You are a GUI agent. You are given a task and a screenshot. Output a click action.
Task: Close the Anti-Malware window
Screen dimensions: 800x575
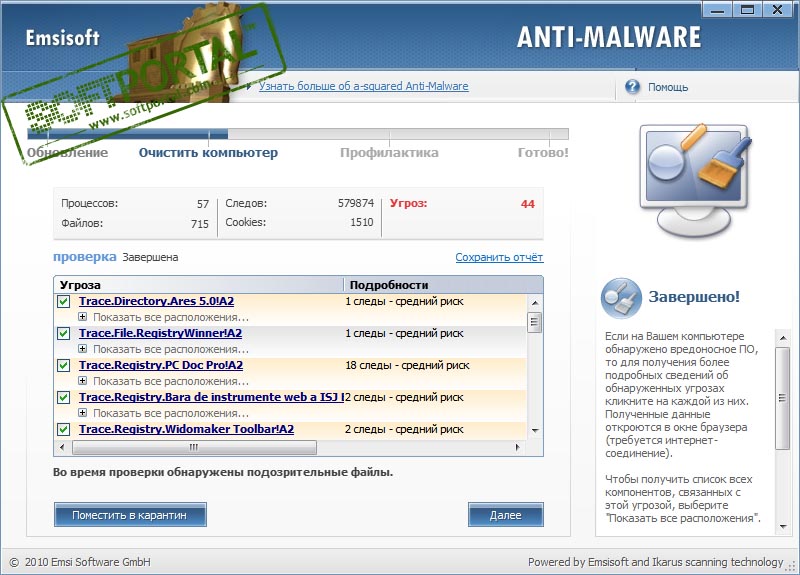[778, 9]
